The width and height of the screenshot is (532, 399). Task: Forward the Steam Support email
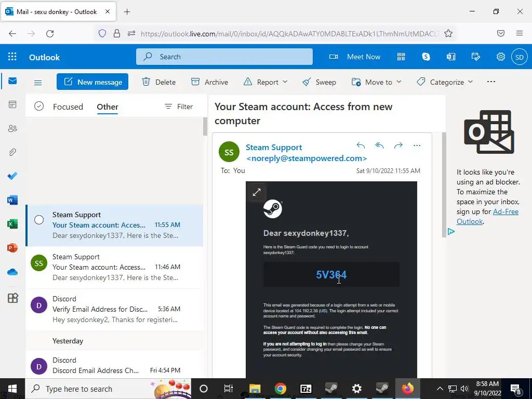click(x=398, y=145)
